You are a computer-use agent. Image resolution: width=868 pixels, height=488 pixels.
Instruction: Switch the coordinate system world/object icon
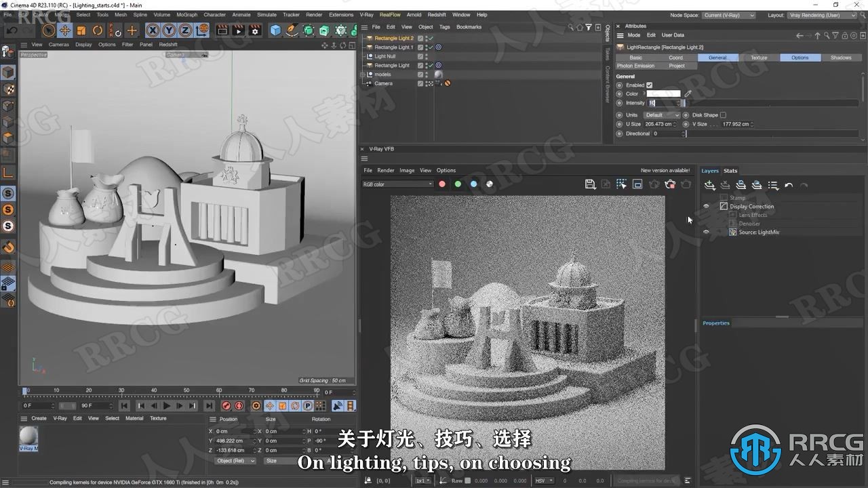(202, 30)
